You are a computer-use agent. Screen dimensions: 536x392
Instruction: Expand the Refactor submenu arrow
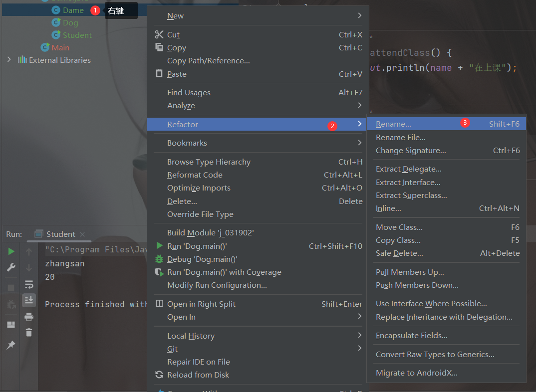coord(360,124)
